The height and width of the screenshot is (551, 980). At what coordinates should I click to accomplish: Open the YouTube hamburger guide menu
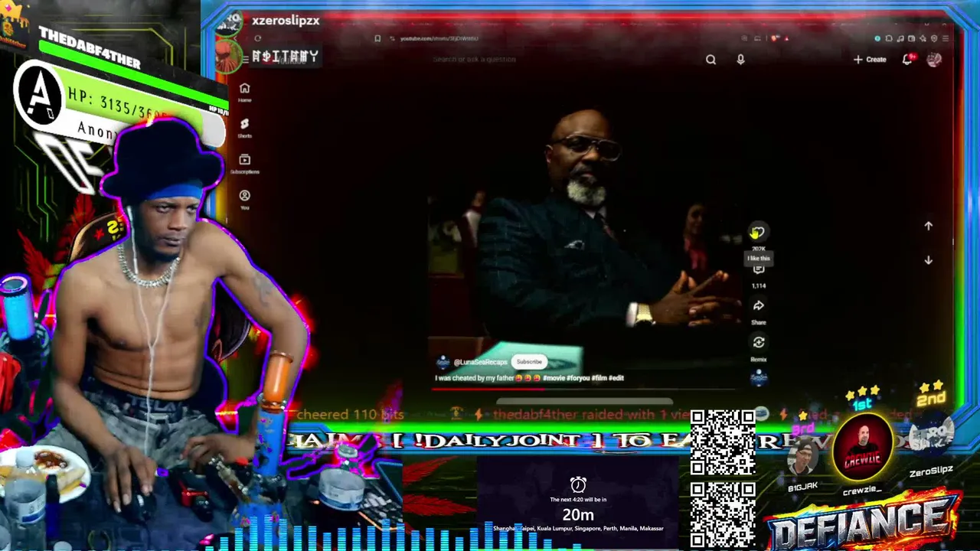coord(245,59)
